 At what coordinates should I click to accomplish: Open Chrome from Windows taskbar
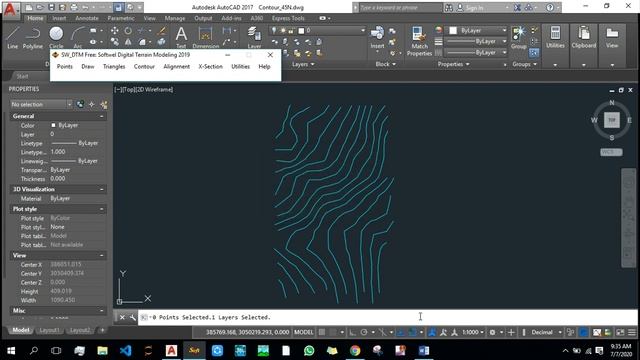coord(355,350)
